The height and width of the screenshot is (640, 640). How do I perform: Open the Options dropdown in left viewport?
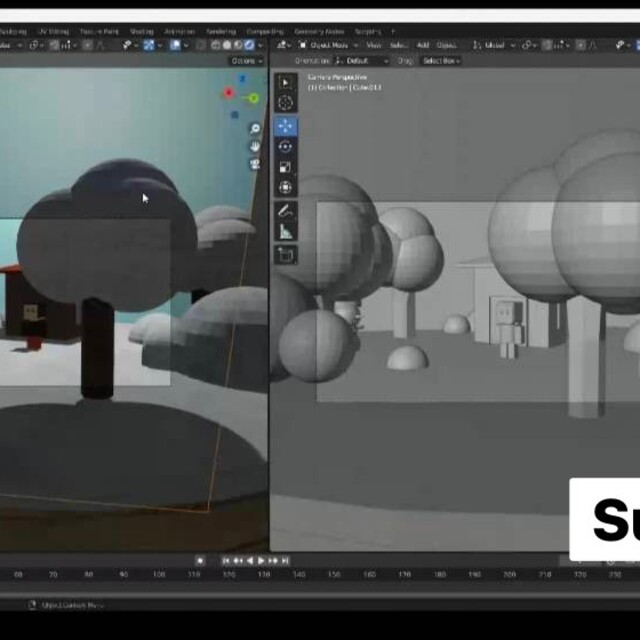[247, 61]
